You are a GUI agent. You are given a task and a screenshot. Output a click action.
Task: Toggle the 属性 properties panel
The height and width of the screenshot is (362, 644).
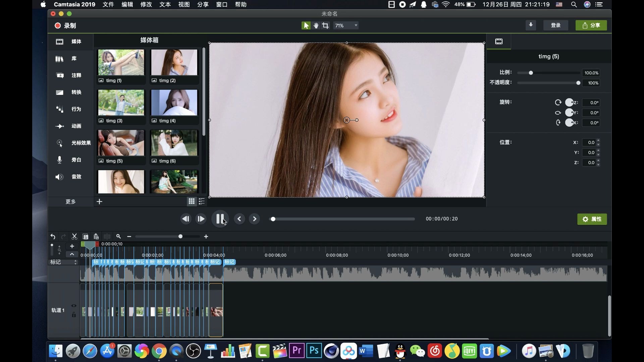point(592,219)
